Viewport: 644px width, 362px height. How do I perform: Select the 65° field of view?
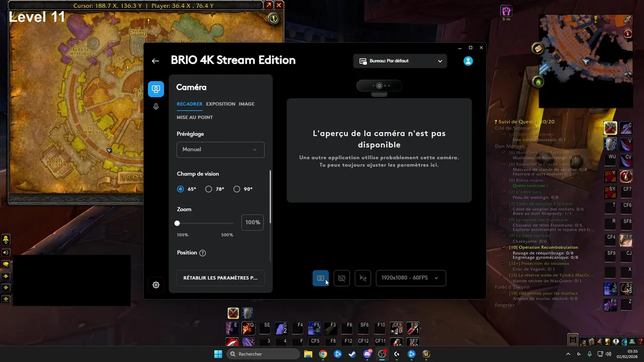point(181,189)
